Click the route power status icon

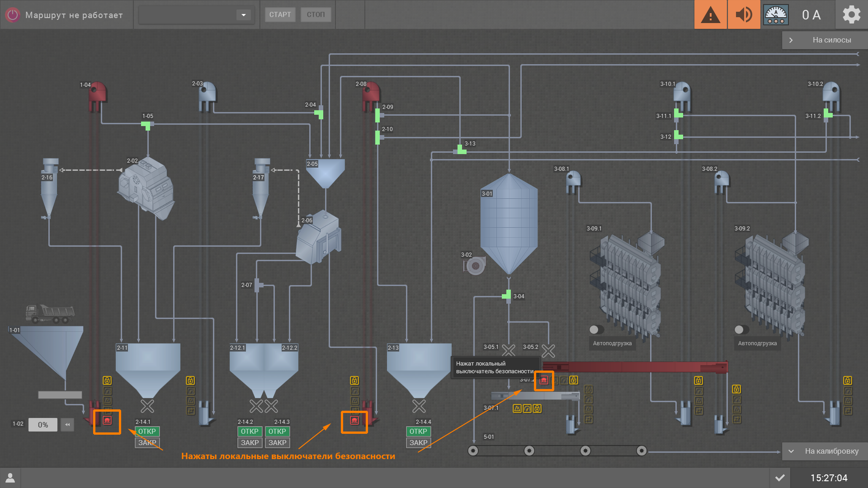click(13, 15)
